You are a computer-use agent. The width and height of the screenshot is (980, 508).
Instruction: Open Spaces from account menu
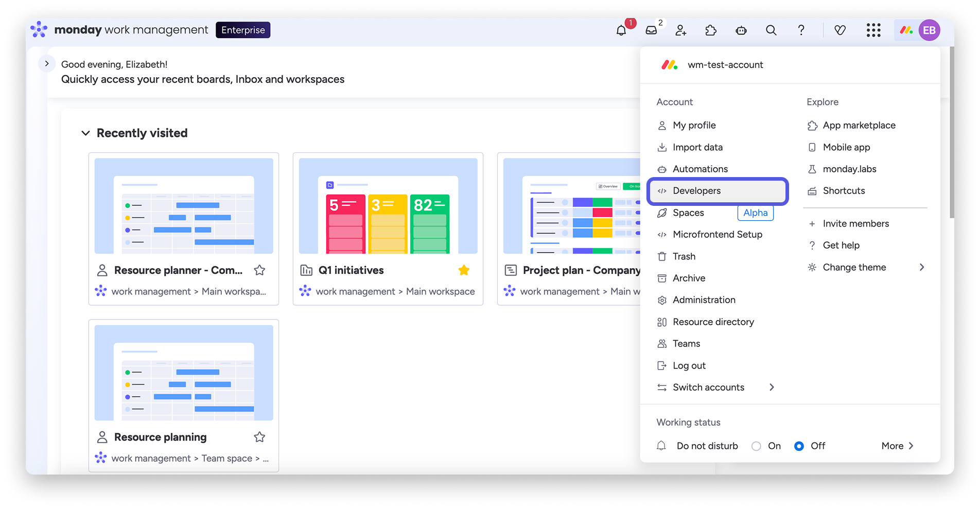(x=688, y=213)
